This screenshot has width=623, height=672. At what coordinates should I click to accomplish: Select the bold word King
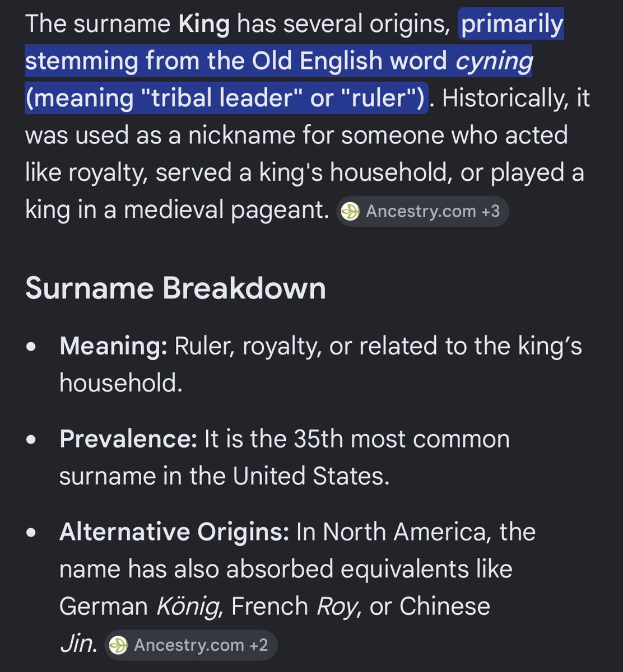[x=204, y=25]
